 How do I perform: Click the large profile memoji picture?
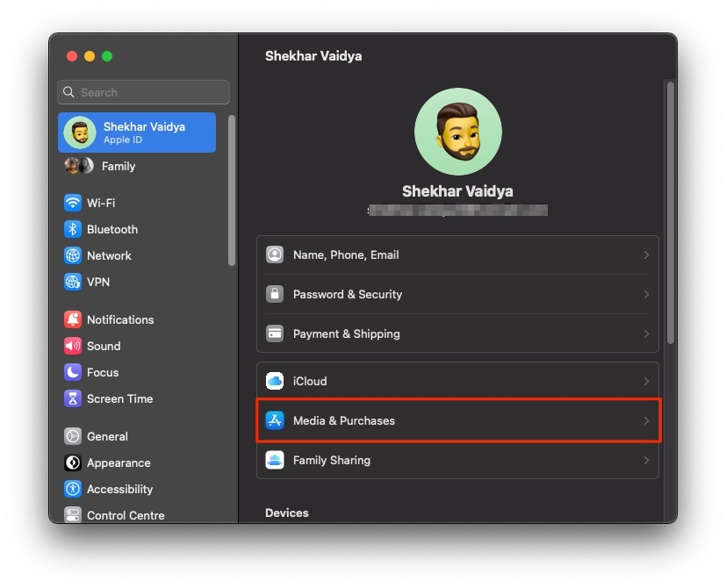pos(458,132)
